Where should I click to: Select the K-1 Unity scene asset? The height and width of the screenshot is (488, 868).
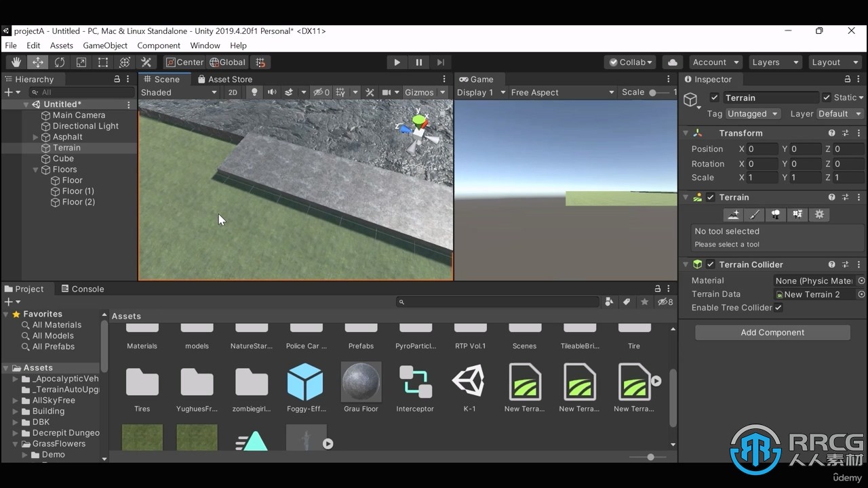pos(469,387)
